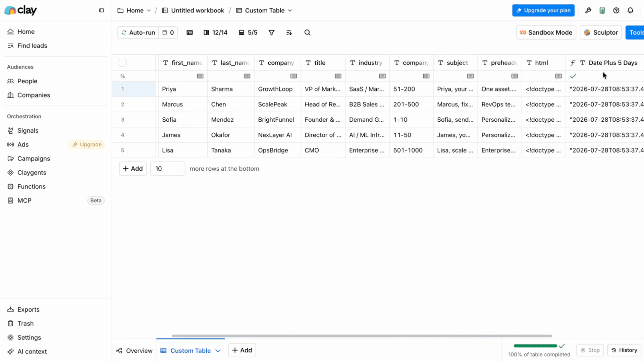Click the Ads Upgrade badge
Screen dimensions: 644x362
87,144
